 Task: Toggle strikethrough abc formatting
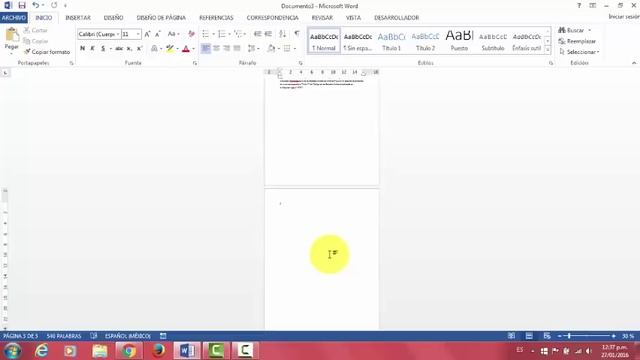[x=119, y=49]
